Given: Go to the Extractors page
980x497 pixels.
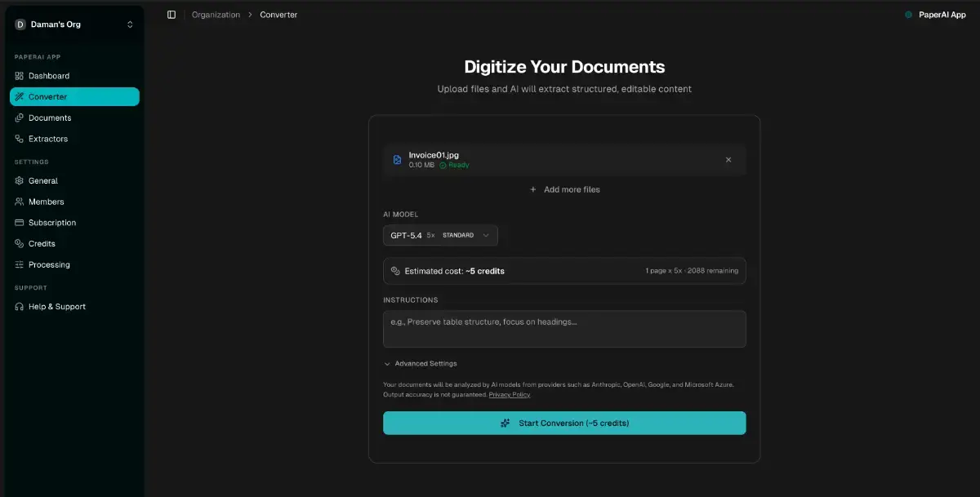Looking at the screenshot, I should (x=74, y=139).
